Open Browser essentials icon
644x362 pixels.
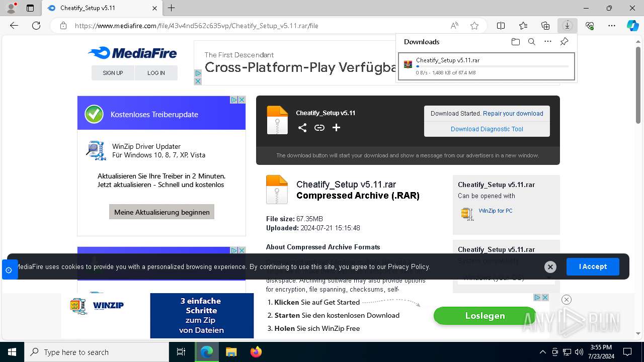click(x=590, y=26)
